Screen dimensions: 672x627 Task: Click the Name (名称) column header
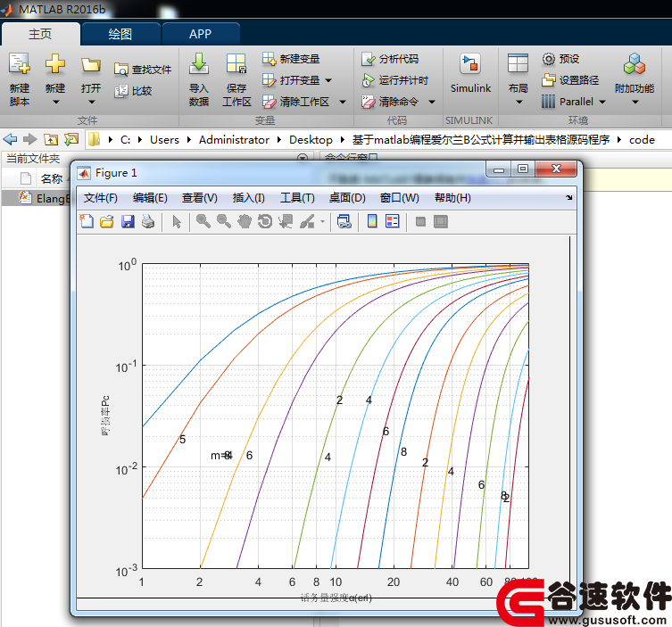(52, 178)
